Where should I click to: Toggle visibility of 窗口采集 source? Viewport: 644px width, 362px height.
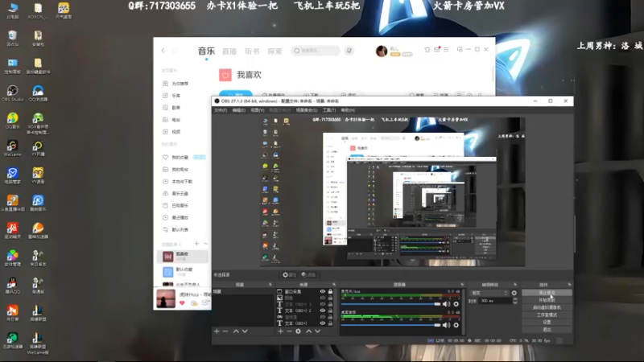pos(323,292)
